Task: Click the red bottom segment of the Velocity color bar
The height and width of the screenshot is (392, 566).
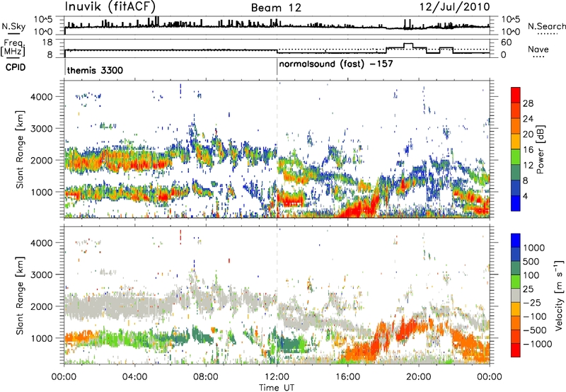Action: pos(516,350)
